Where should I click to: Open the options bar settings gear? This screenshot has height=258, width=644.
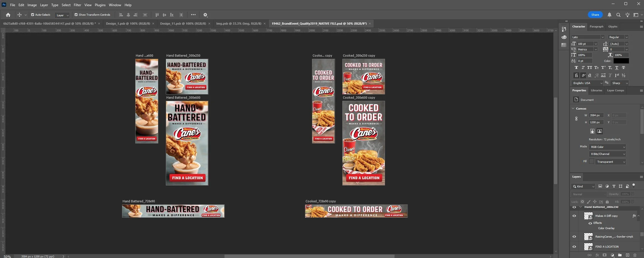click(x=205, y=15)
